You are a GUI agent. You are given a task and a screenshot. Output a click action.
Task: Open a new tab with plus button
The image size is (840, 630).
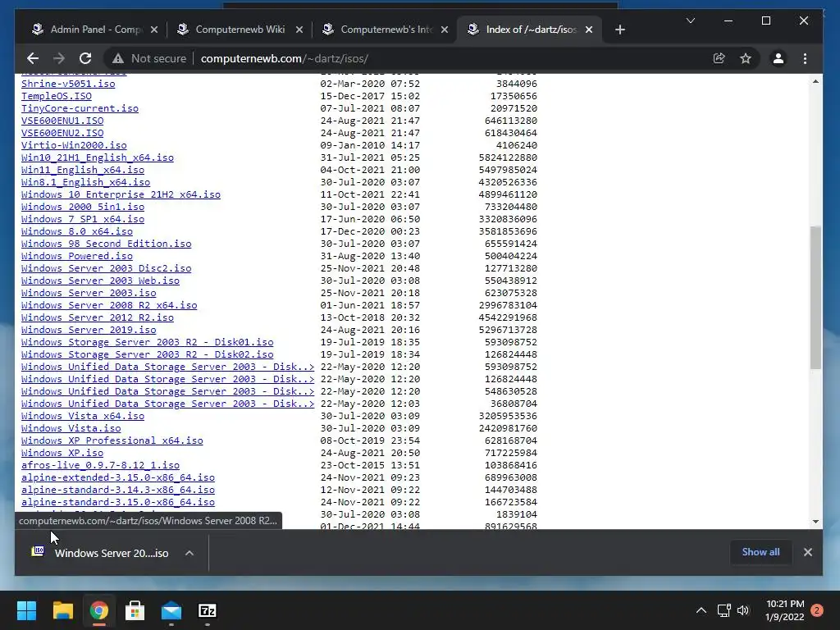pyautogui.click(x=620, y=30)
